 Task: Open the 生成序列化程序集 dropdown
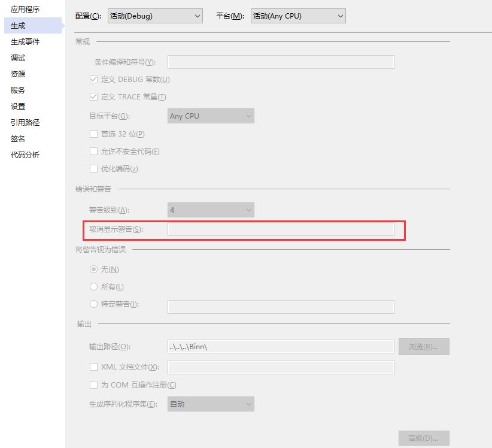coord(211,404)
